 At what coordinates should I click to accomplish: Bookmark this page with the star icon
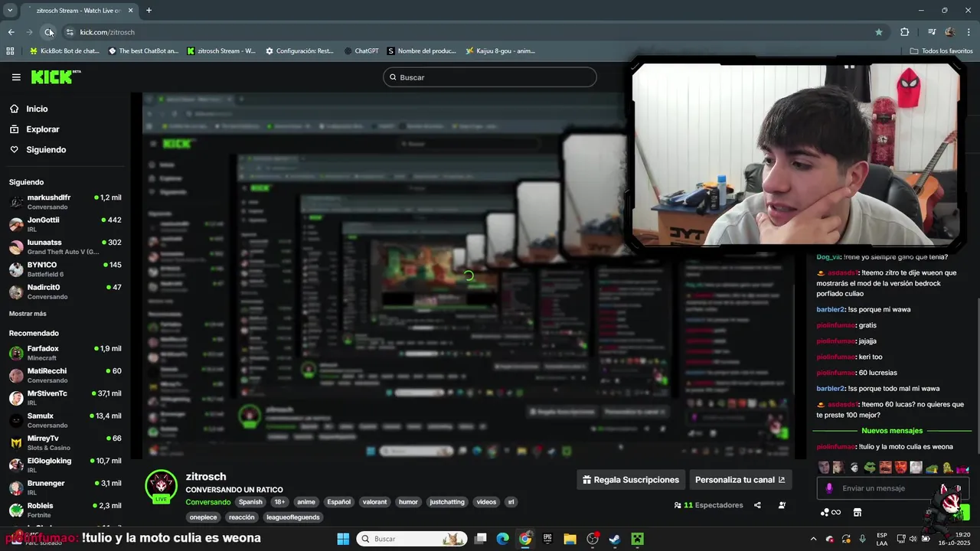tap(879, 32)
